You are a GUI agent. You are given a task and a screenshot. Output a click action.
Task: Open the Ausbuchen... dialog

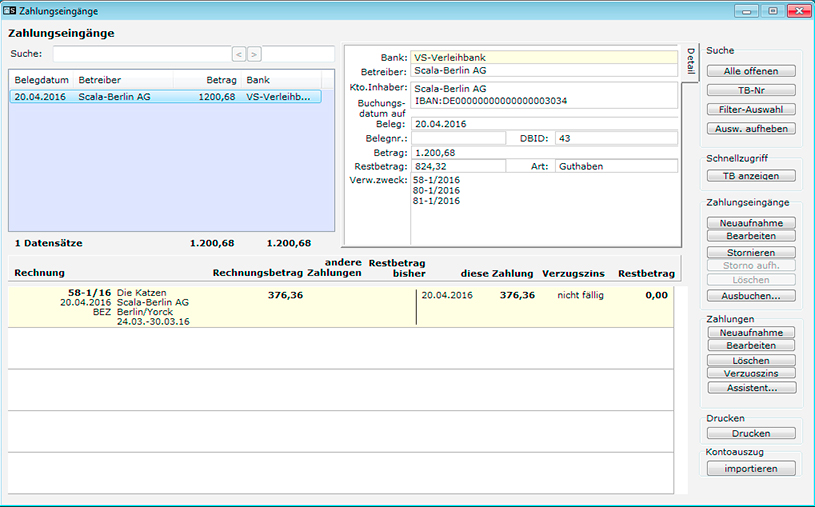[x=750, y=296]
